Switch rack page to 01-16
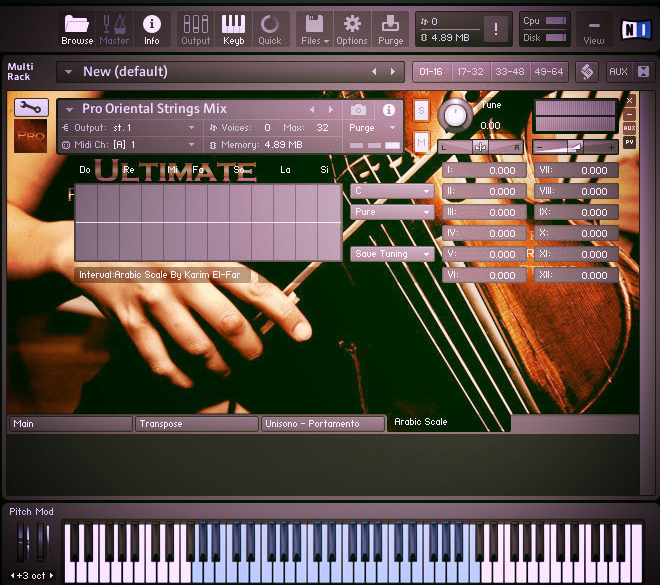This screenshot has height=585, width=660. (x=431, y=72)
